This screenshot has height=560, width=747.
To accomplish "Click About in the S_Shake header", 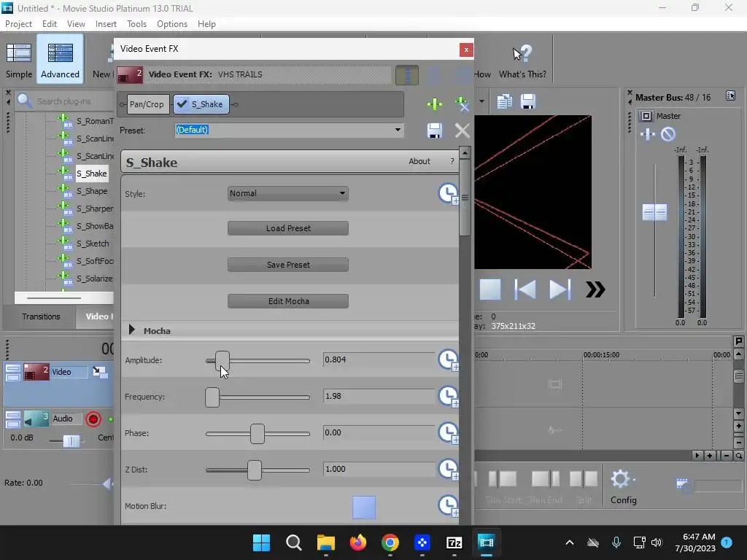I will point(419,161).
